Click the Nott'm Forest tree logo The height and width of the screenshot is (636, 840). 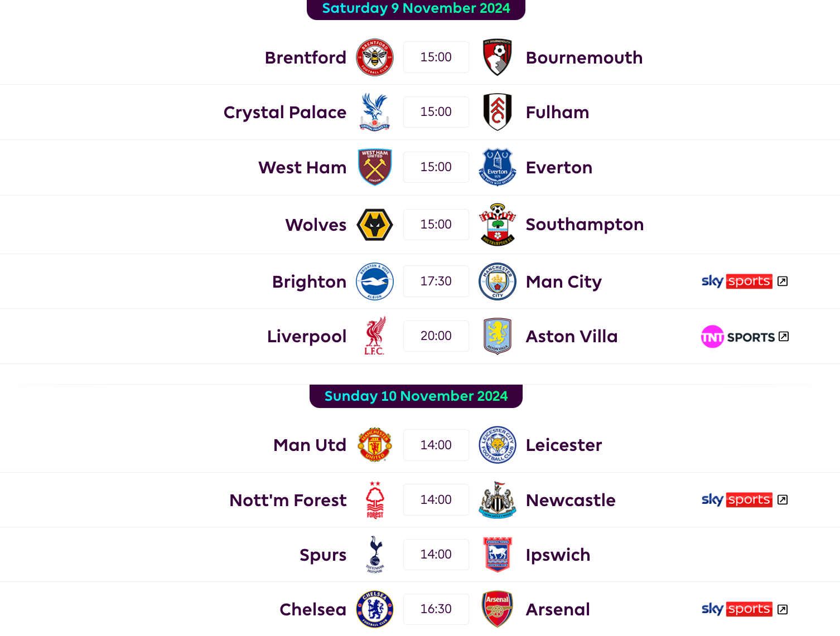tap(375, 500)
